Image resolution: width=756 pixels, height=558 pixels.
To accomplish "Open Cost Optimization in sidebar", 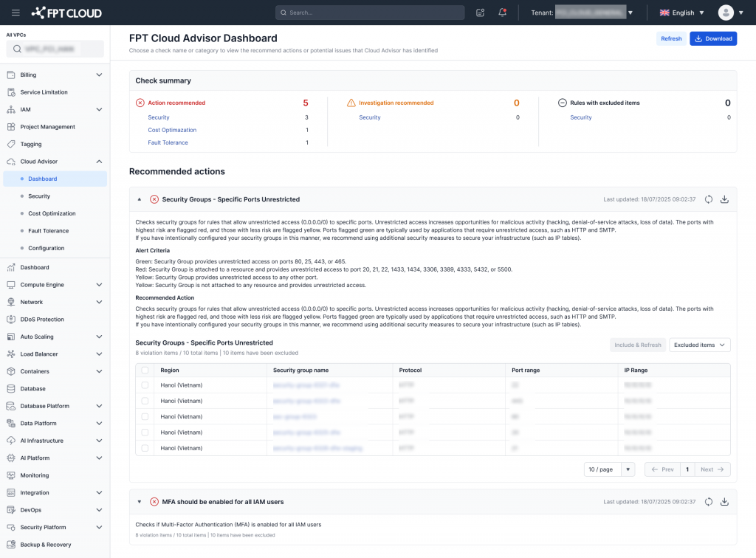I will pos(52,213).
